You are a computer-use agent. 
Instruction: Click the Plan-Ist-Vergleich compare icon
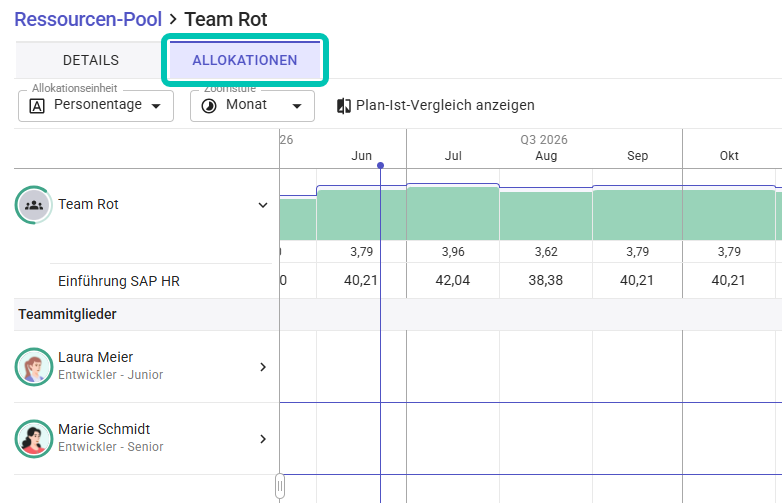pos(344,106)
